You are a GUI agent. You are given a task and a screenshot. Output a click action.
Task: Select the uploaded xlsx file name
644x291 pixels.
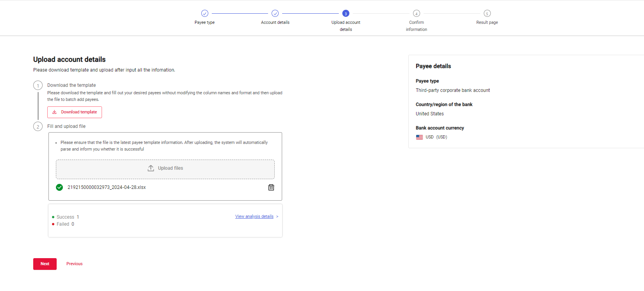107,187
